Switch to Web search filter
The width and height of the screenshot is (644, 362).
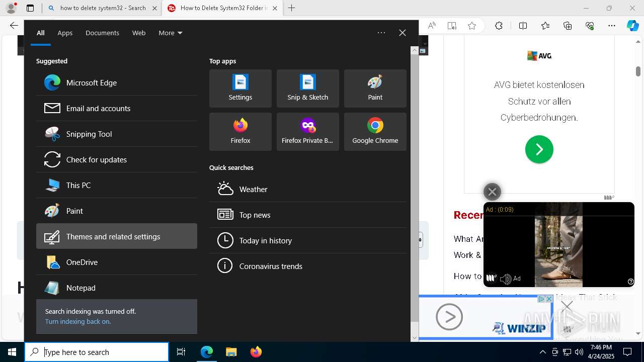click(139, 33)
